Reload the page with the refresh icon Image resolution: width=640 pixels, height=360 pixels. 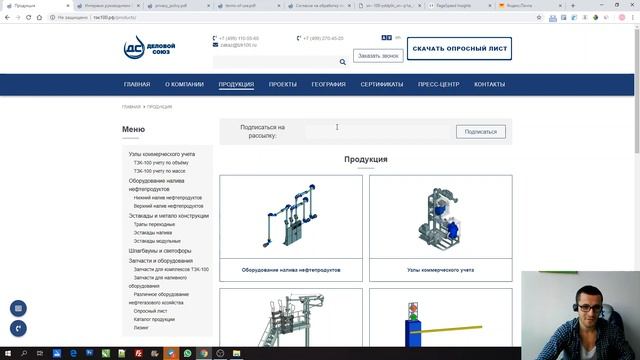pos(29,18)
